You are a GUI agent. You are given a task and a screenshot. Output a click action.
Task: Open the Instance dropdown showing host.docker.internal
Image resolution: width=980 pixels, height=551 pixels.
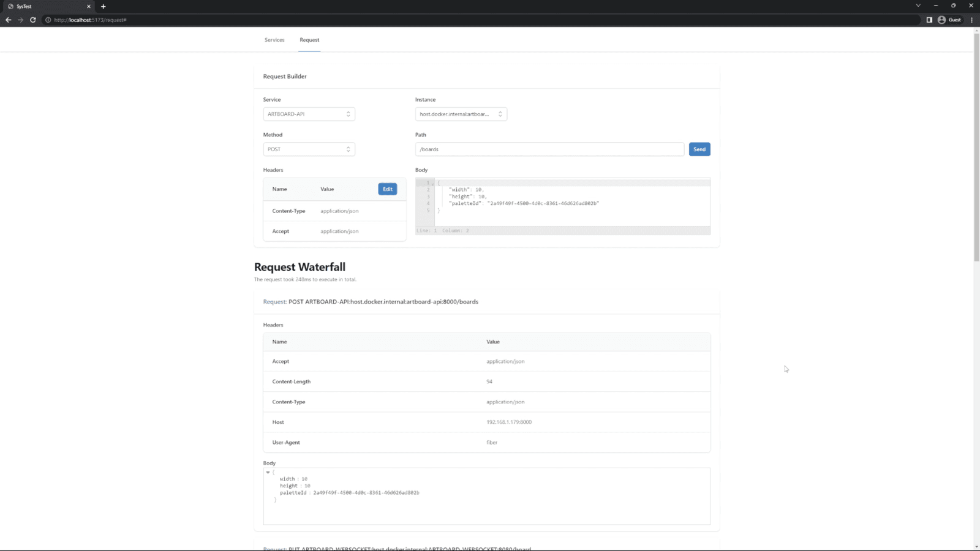(x=461, y=114)
